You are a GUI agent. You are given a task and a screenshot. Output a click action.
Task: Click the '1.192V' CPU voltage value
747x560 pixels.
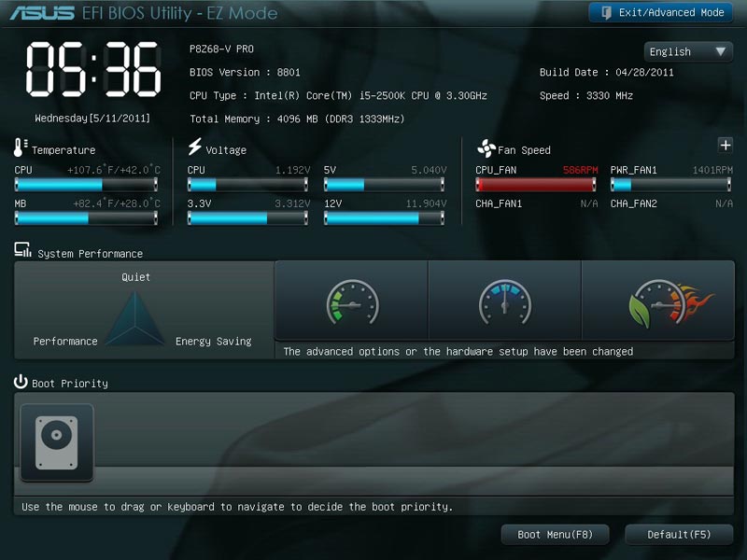click(x=292, y=170)
